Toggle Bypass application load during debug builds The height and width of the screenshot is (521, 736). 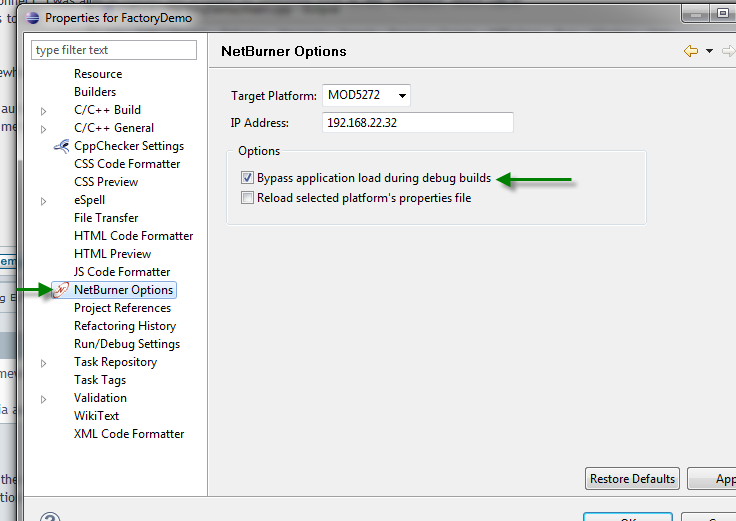click(247, 178)
